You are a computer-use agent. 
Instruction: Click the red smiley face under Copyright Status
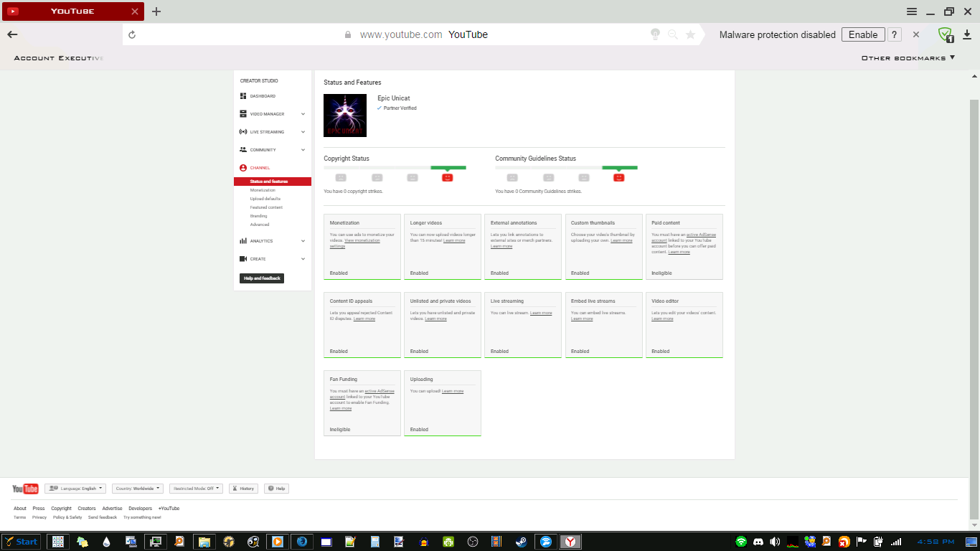pyautogui.click(x=448, y=178)
